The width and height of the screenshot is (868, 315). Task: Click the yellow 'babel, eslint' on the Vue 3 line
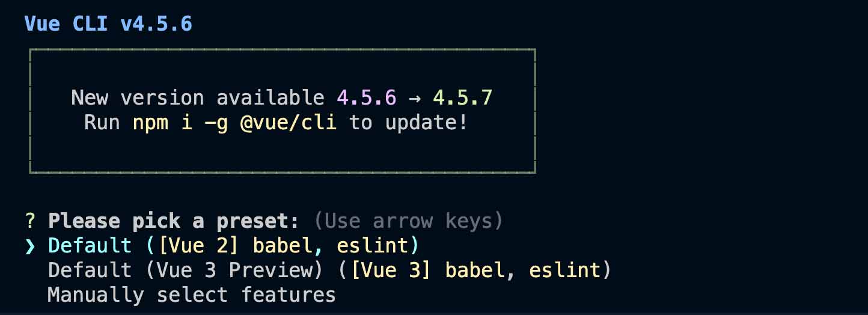[522, 271]
